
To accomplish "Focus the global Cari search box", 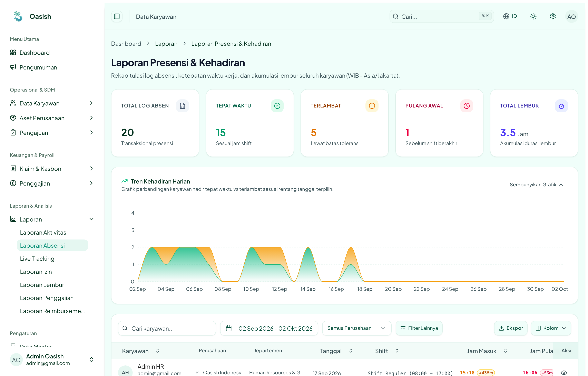I will tap(441, 16).
